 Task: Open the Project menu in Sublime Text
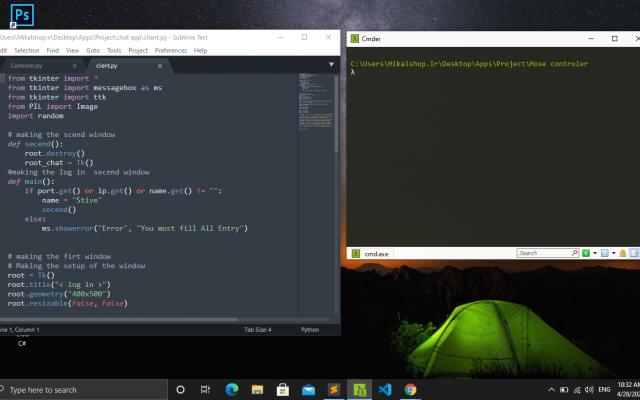click(x=138, y=51)
